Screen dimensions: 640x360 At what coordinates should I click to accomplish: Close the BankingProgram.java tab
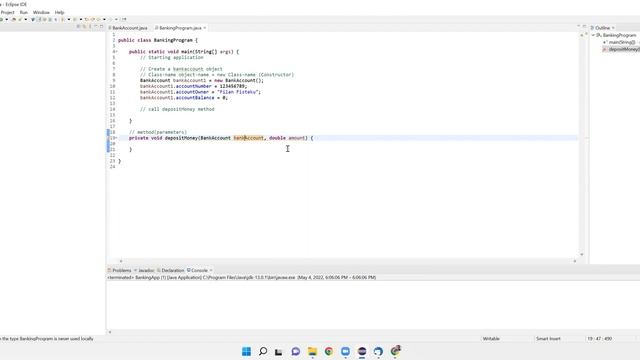tap(205, 28)
